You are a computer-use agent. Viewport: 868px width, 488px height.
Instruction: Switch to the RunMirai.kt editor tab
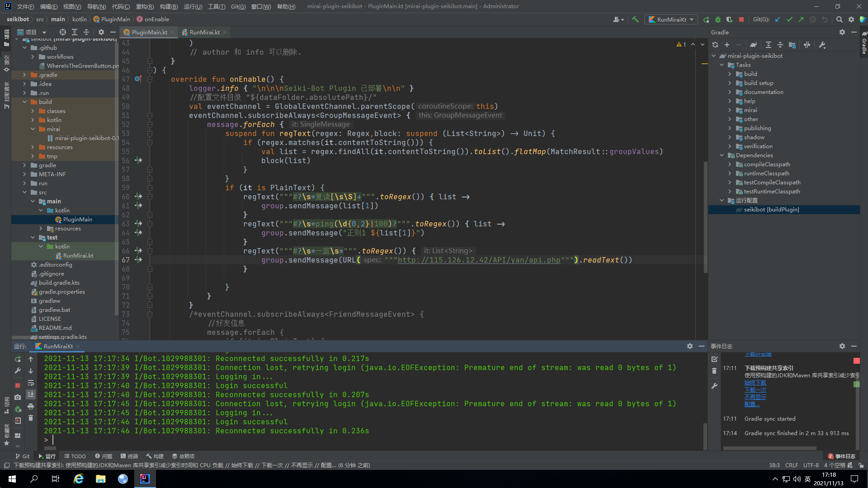click(x=204, y=32)
